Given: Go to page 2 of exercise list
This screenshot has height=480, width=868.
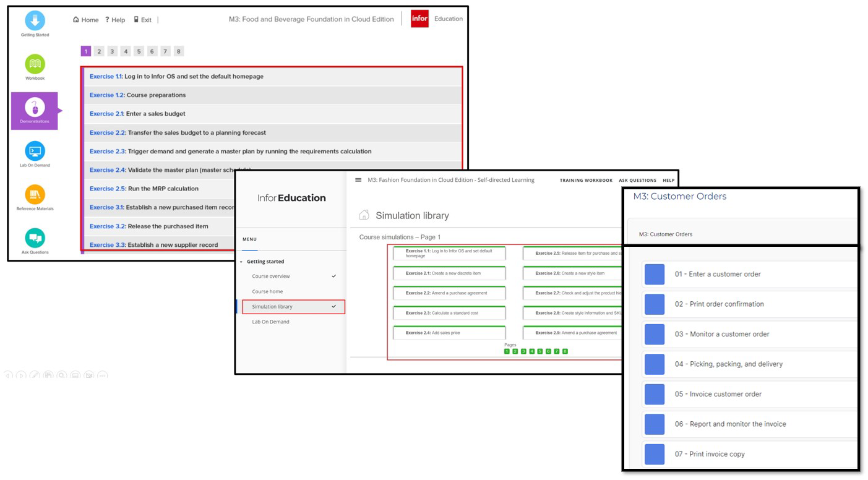Looking at the screenshot, I should point(99,51).
